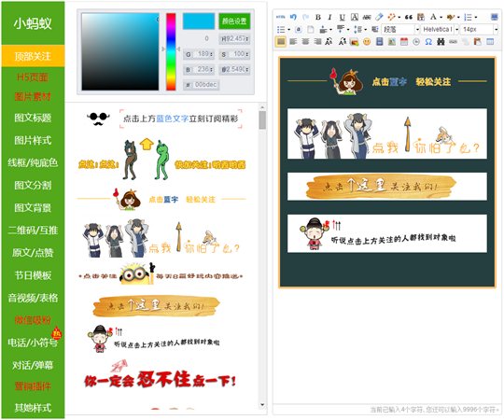Expand font color dropdown arrow

coord(441,18)
